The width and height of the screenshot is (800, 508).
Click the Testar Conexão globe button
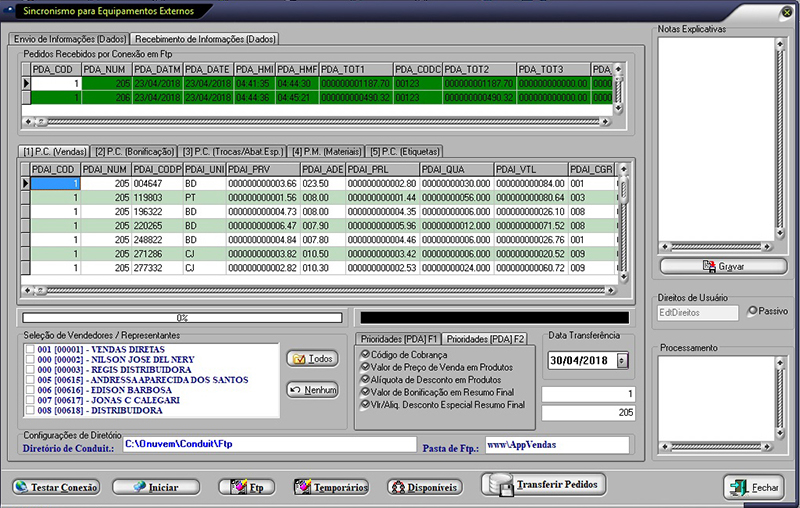click(58, 487)
